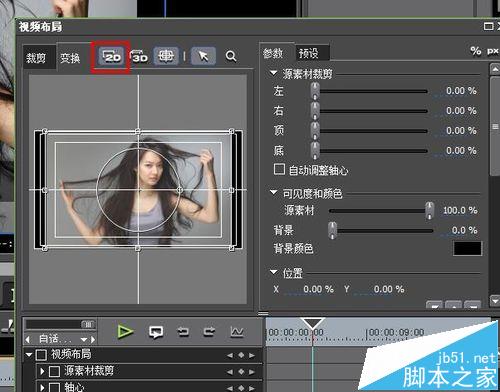Click the redo icon

pyautogui.click(x=209, y=332)
